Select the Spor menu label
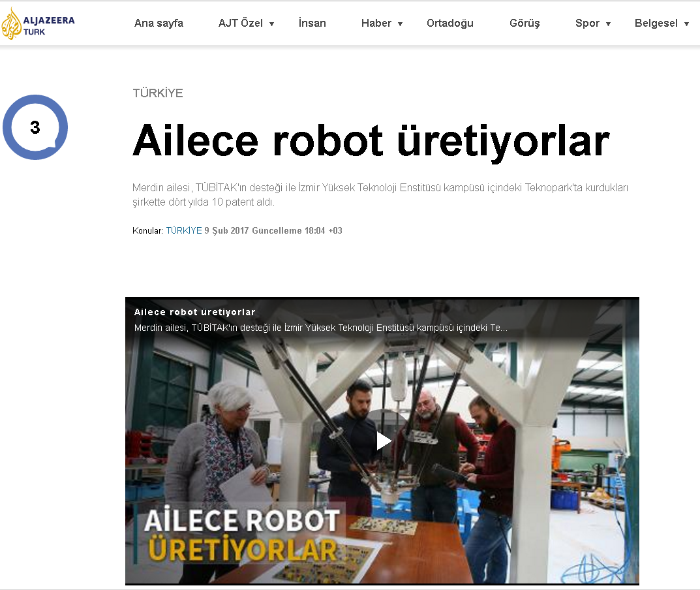Screen dimensions: 700x590 coord(587,23)
